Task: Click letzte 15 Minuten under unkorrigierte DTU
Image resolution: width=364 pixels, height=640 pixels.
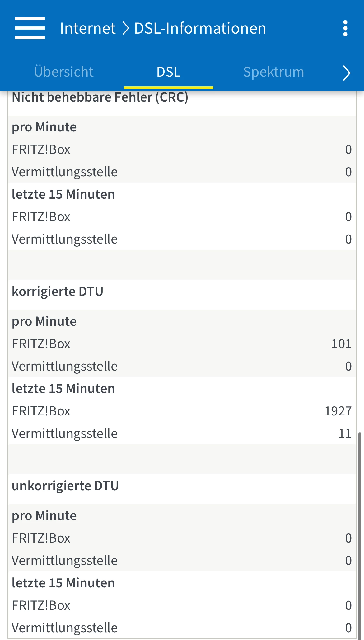Action: tap(63, 583)
